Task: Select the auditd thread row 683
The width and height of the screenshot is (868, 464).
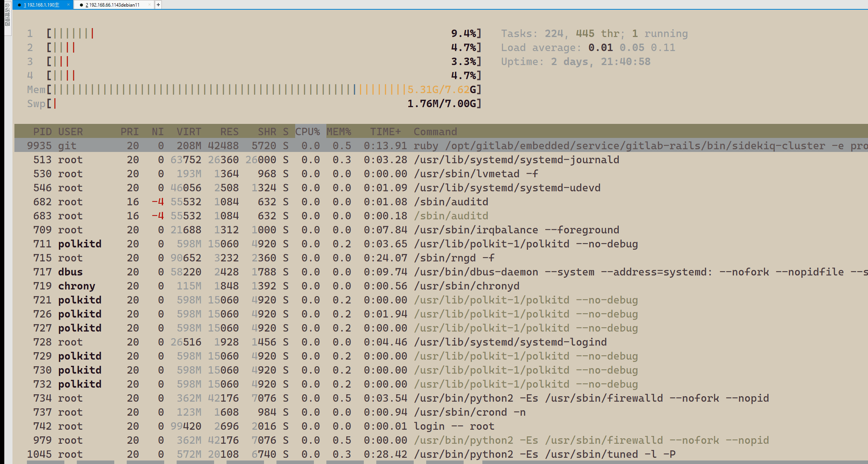Action: coord(441,216)
